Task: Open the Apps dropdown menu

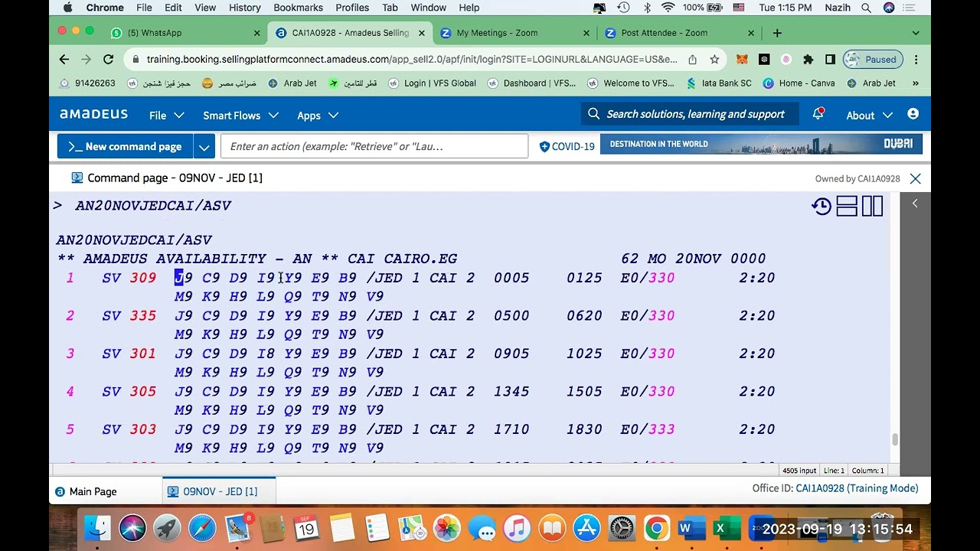Action: tap(318, 116)
